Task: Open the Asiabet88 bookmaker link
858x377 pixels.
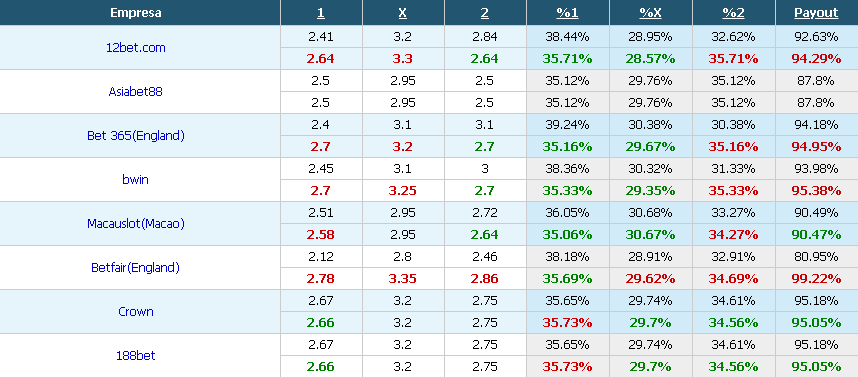Action: [x=136, y=91]
